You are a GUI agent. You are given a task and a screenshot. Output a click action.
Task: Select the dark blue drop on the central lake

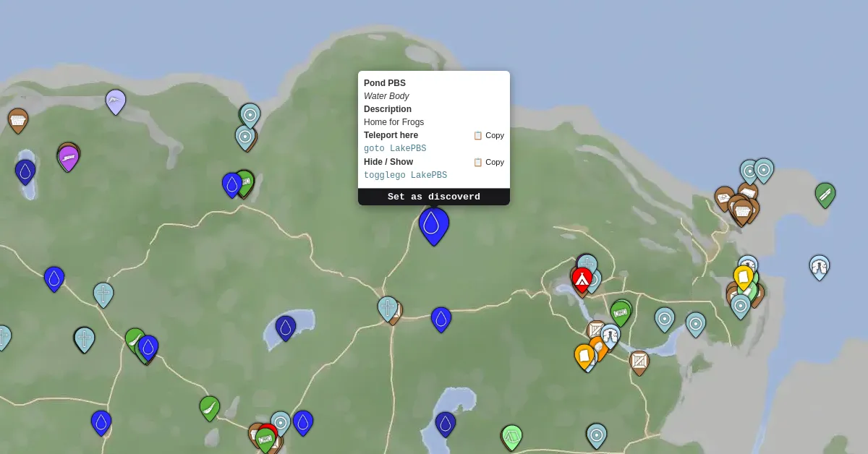tap(286, 327)
